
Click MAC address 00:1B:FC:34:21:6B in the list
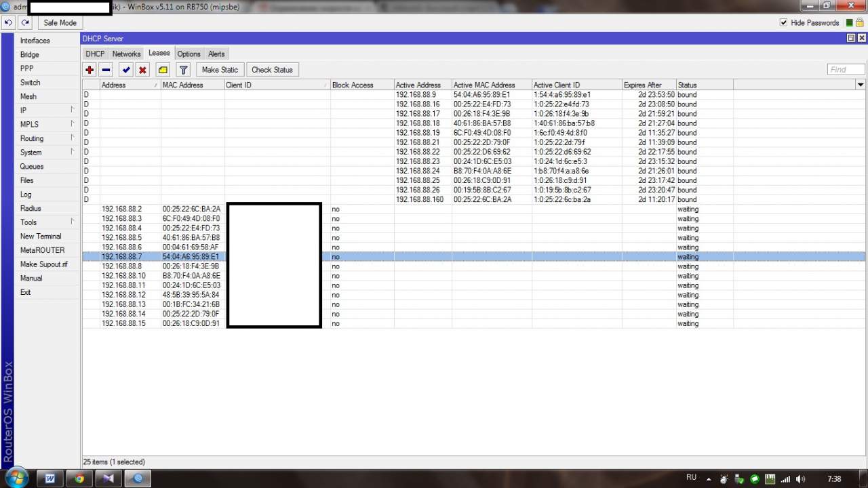point(191,304)
